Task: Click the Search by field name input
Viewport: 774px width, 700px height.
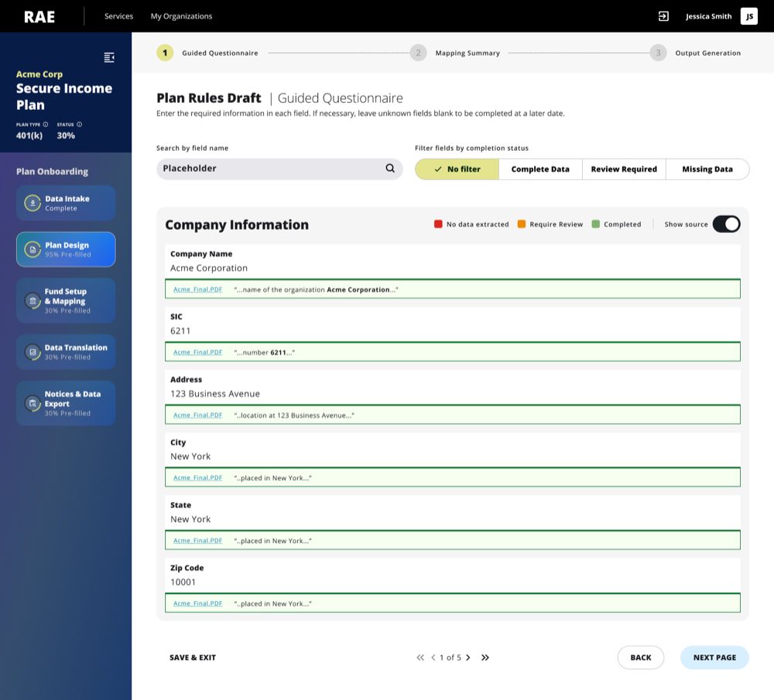Action: point(279,169)
